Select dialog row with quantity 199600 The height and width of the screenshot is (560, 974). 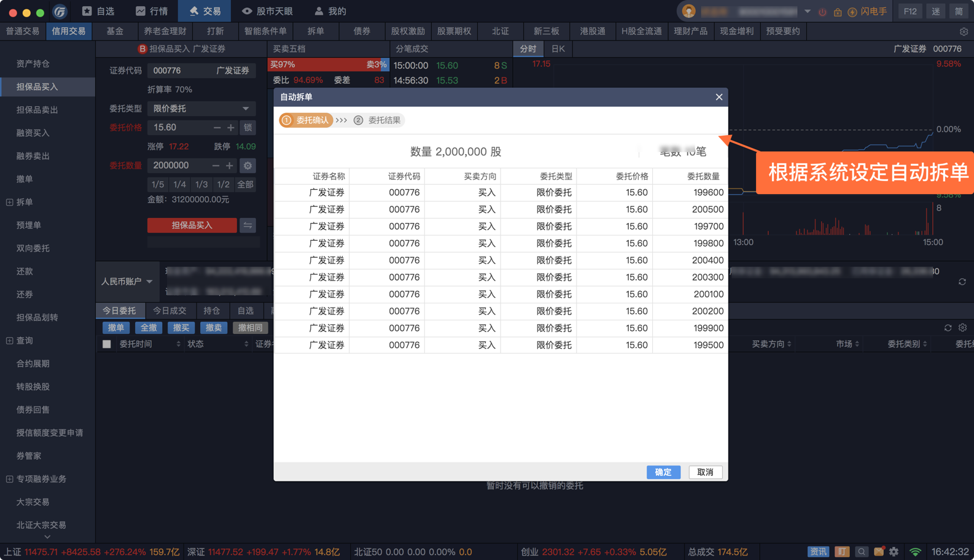tap(501, 193)
